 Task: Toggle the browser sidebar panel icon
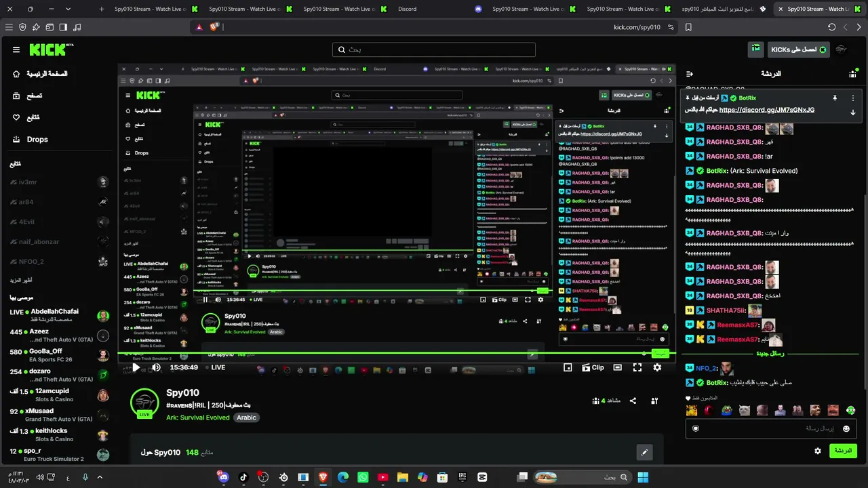[x=63, y=27]
